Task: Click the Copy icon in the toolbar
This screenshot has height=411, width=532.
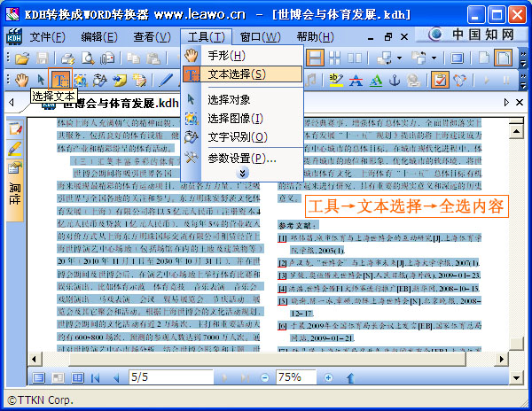Action: click(133, 58)
